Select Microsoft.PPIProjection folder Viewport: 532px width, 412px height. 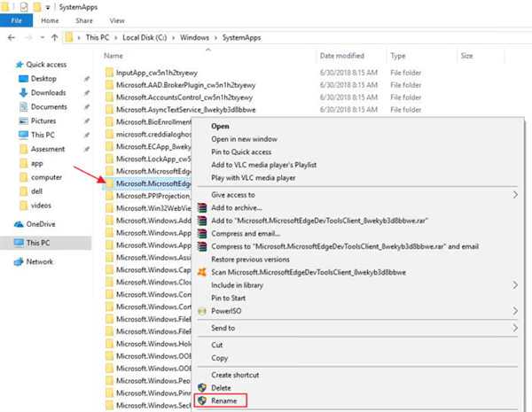point(153,196)
